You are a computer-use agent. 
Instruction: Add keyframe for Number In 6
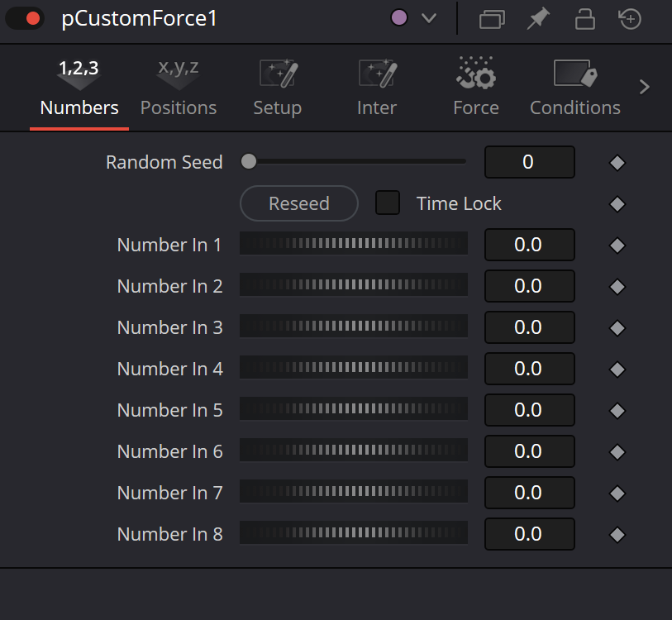[x=617, y=452]
